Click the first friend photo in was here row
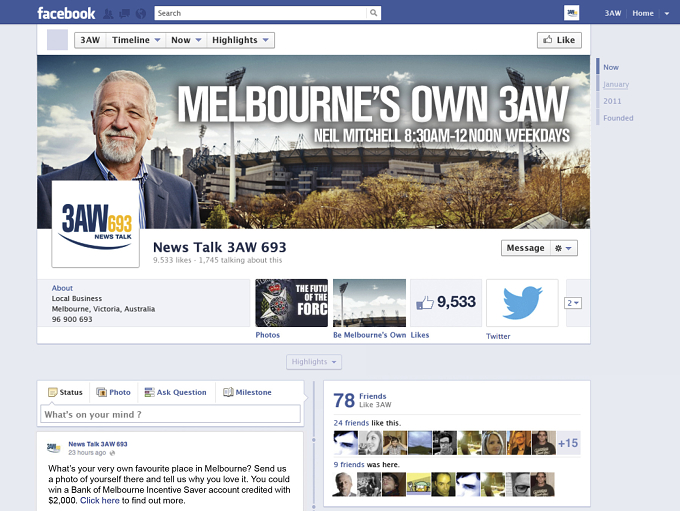The width and height of the screenshot is (680, 511). tap(344, 485)
